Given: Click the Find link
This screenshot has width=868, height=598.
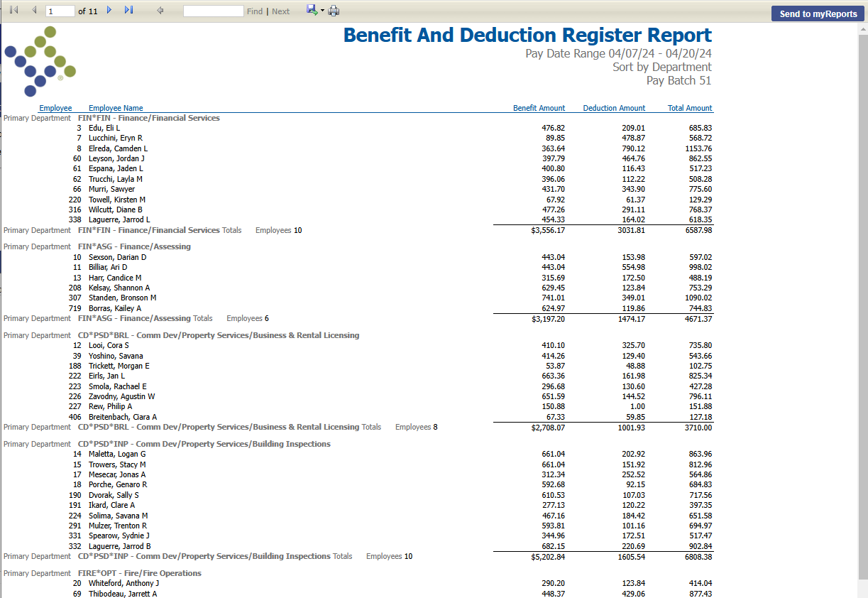Looking at the screenshot, I should click(255, 11).
